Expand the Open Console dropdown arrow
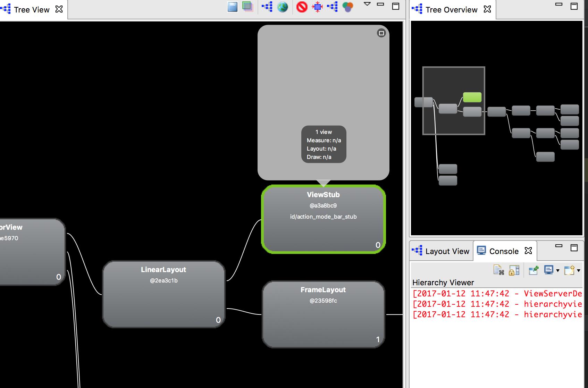Screen dimensions: 588x388 pyautogui.click(x=579, y=270)
